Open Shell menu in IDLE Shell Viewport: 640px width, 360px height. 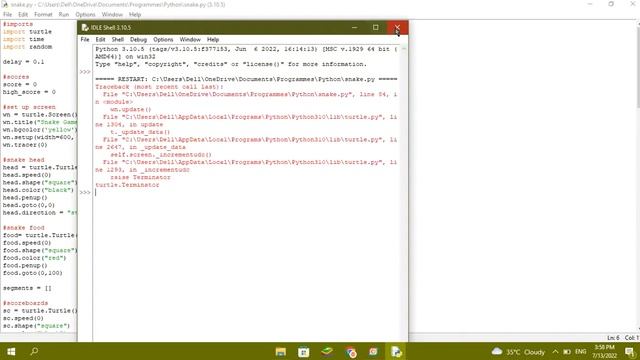click(118, 40)
